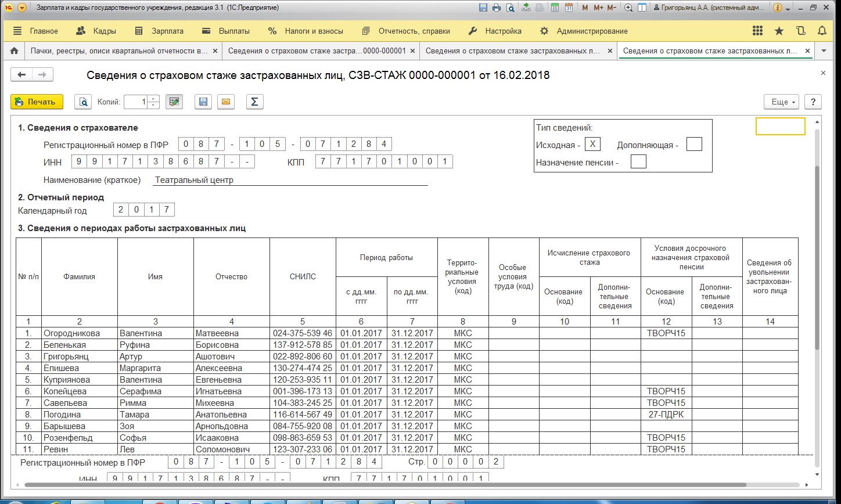
Task: Send the report by email envelope icon
Action: coord(226,102)
